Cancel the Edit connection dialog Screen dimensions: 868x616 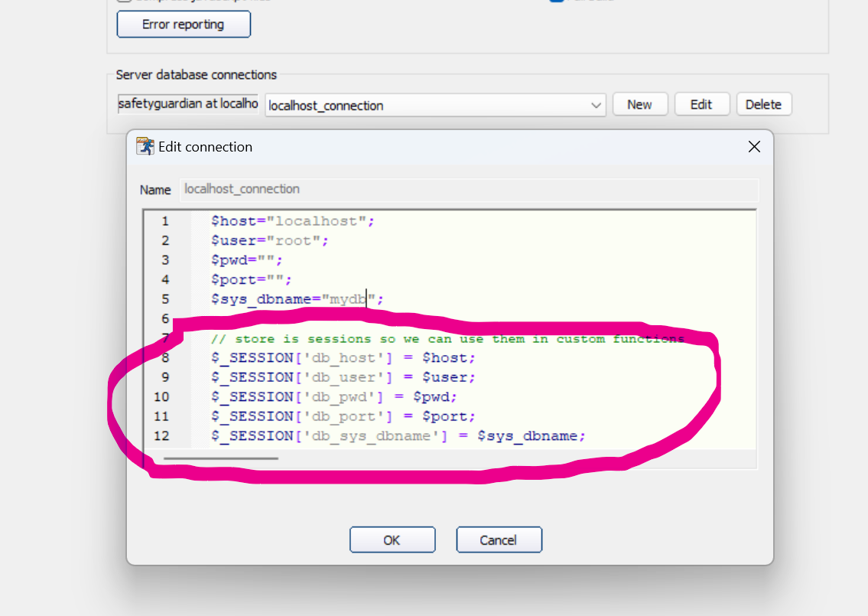point(499,540)
